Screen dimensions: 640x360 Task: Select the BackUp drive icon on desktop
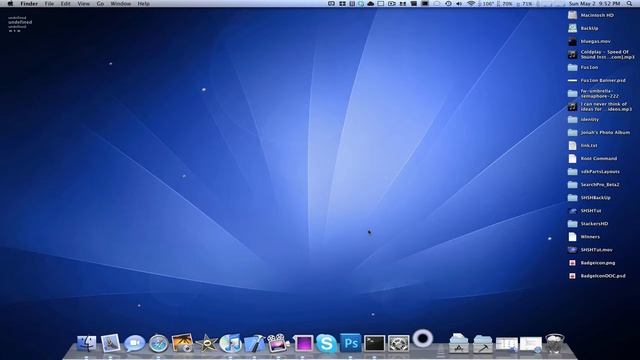pyautogui.click(x=584, y=28)
